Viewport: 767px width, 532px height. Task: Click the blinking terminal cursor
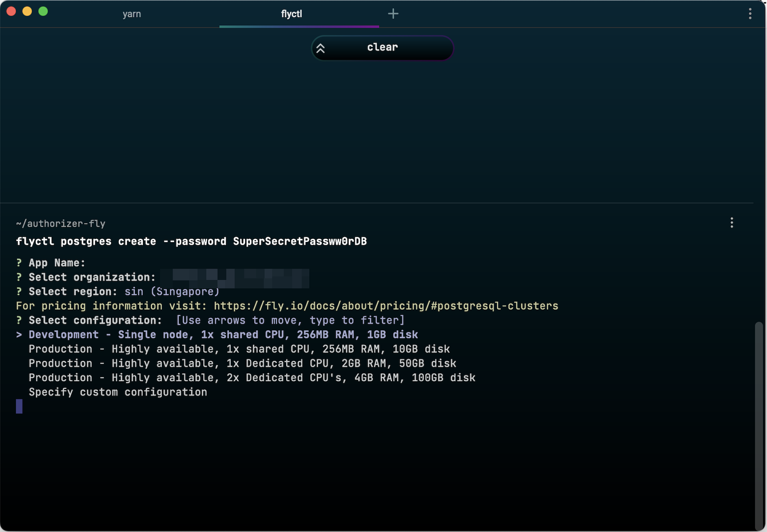coord(19,406)
